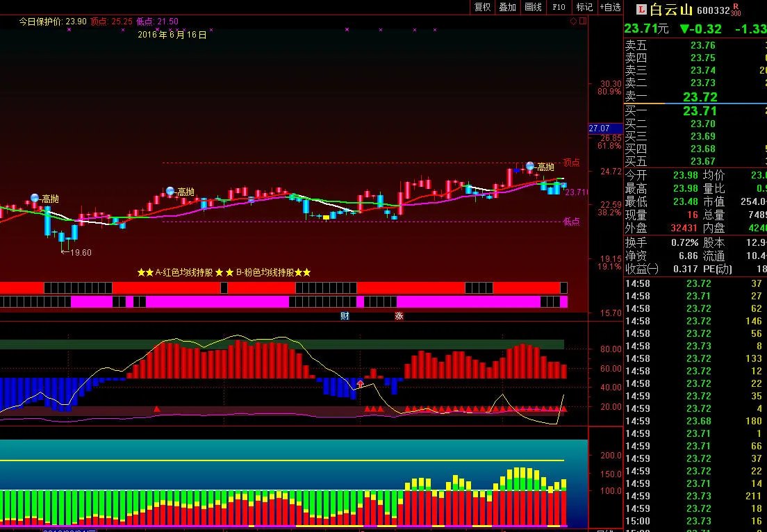Click the rightmost 高抛 ball marker near 顶点
The image size is (767, 532).
(530, 166)
